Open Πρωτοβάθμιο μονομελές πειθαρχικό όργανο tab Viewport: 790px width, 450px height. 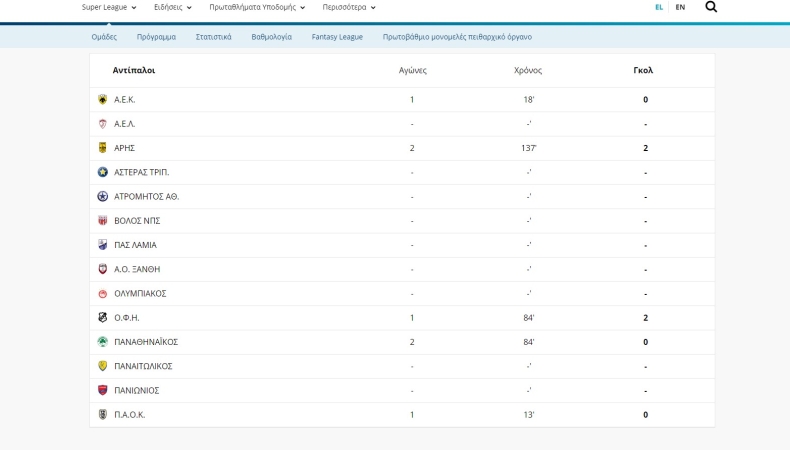coord(457,37)
